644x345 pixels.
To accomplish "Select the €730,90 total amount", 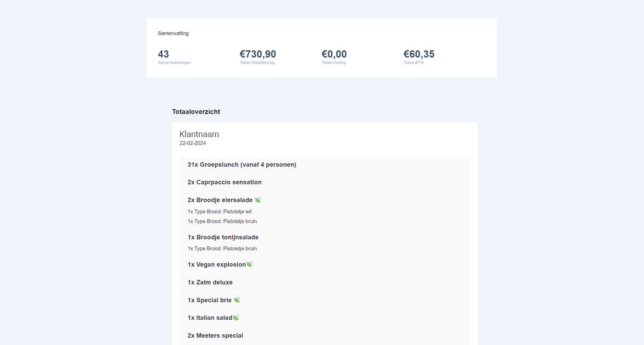I will pyautogui.click(x=258, y=54).
